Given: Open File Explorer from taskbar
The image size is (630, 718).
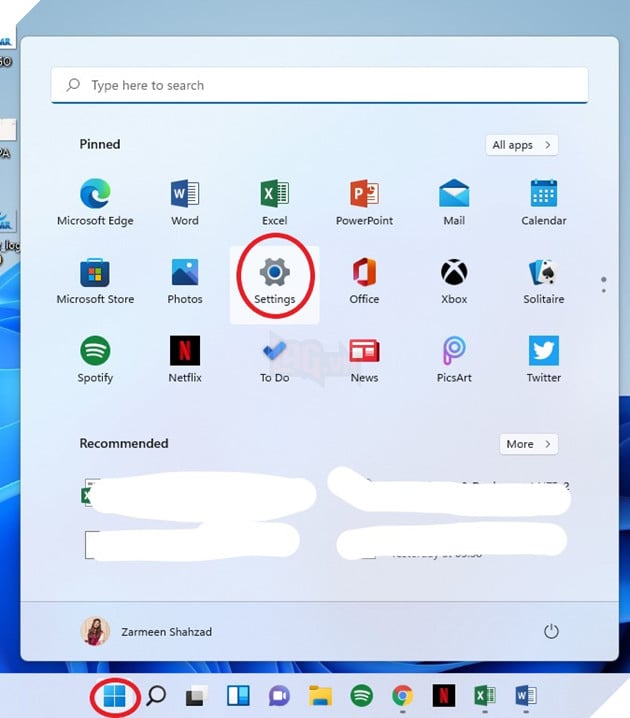Looking at the screenshot, I should (x=320, y=696).
